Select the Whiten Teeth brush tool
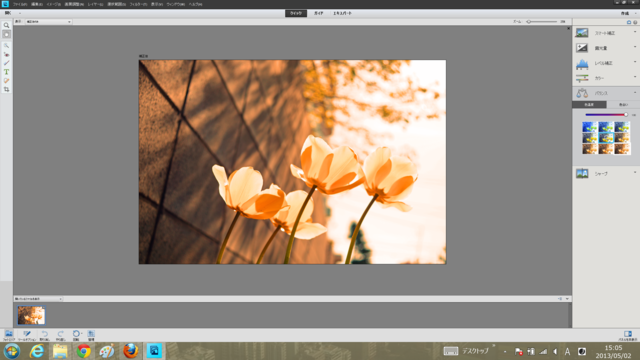 [6, 63]
